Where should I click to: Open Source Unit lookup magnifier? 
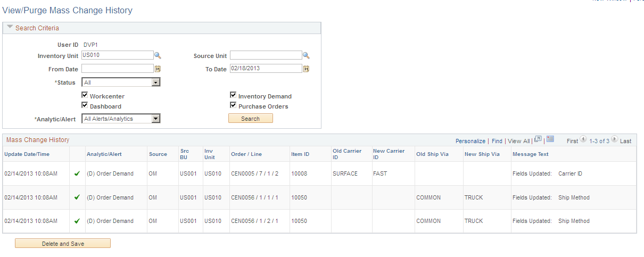coord(306,55)
